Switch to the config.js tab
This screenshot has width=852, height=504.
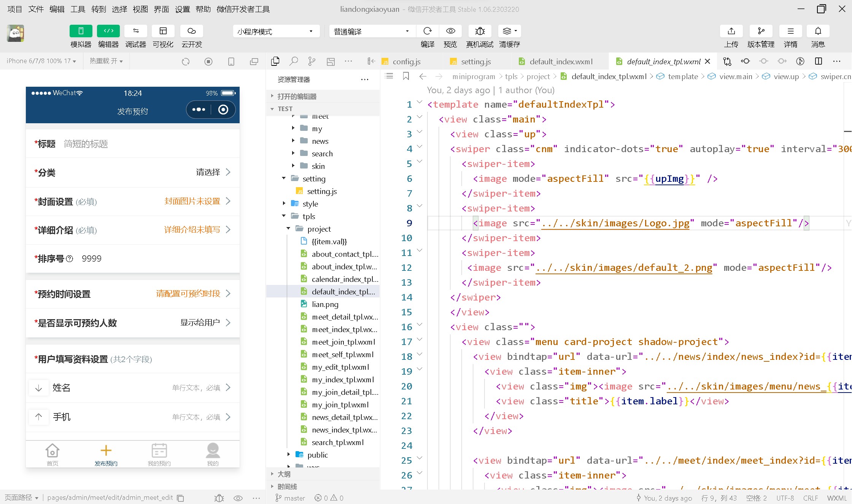tap(406, 62)
